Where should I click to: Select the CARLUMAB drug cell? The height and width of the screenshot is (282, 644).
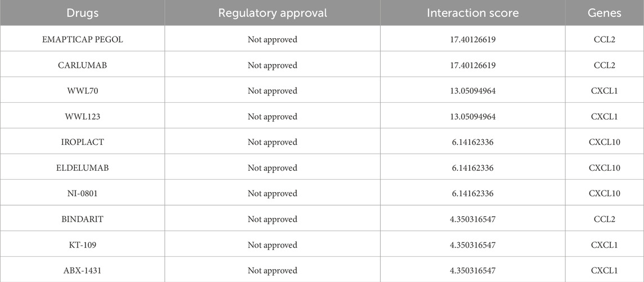pyautogui.click(x=82, y=65)
